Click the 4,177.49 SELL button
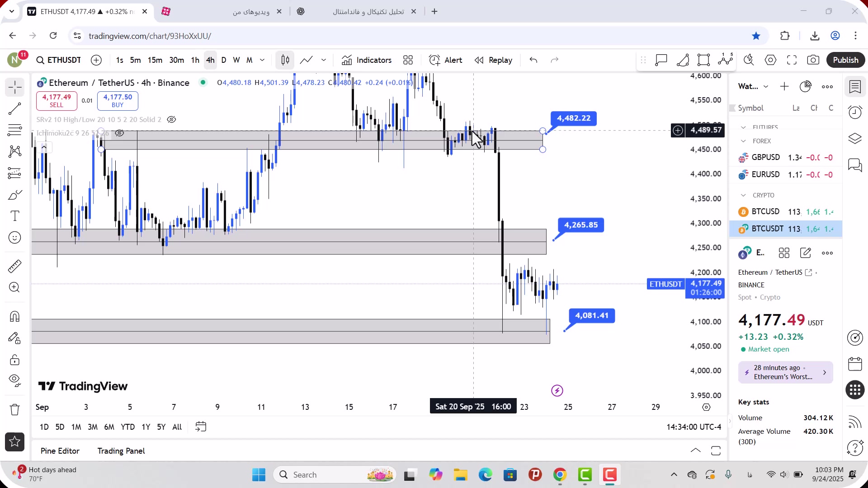This screenshot has width=868, height=488. (57, 101)
